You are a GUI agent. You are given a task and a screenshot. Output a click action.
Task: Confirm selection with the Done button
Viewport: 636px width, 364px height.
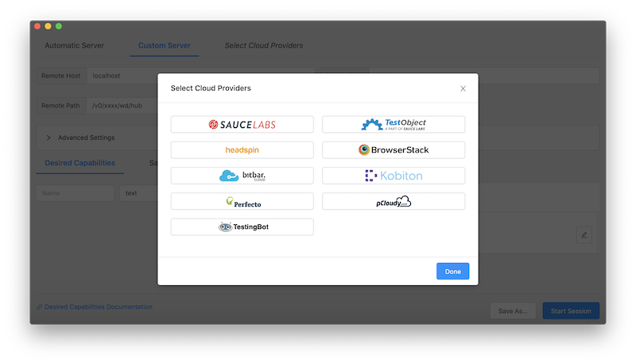coord(452,271)
